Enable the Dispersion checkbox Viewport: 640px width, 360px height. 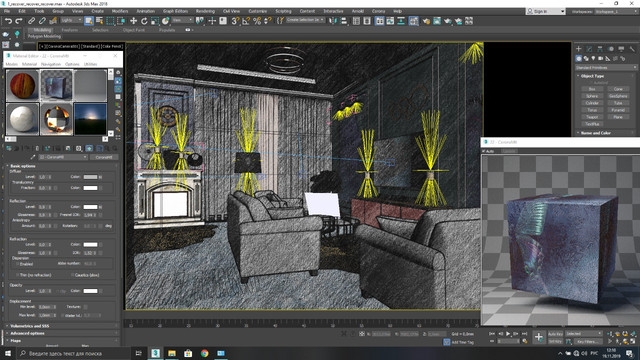[18, 264]
